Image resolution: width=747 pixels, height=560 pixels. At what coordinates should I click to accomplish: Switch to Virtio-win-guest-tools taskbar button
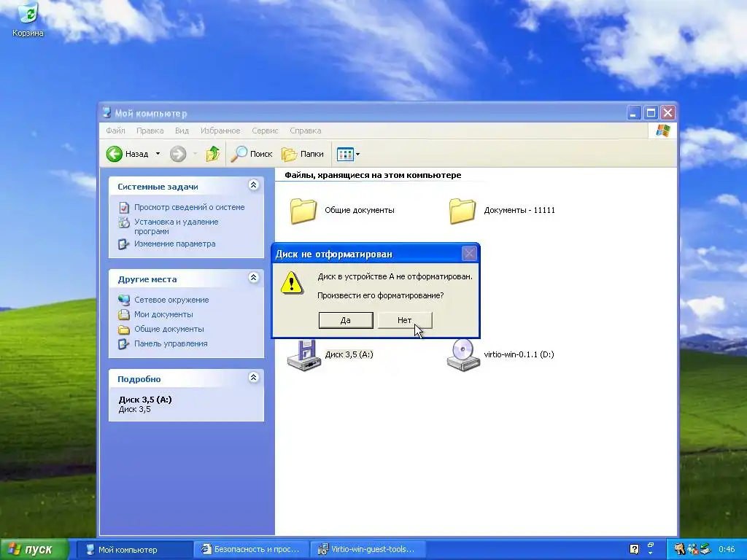click(368, 550)
